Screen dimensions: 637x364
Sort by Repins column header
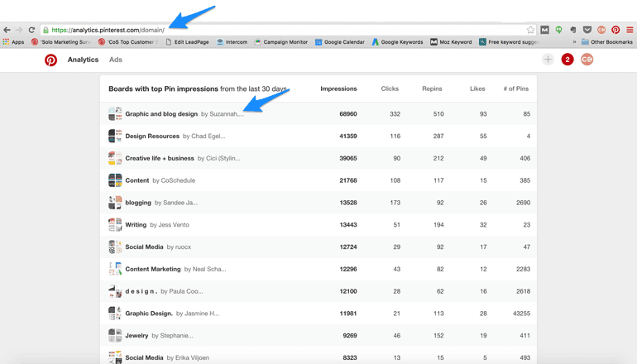pos(432,89)
